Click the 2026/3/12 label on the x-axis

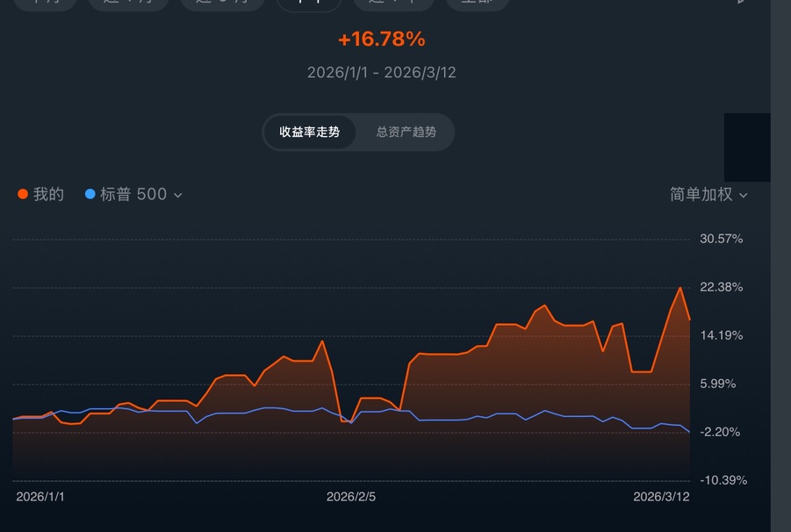point(662,497)
